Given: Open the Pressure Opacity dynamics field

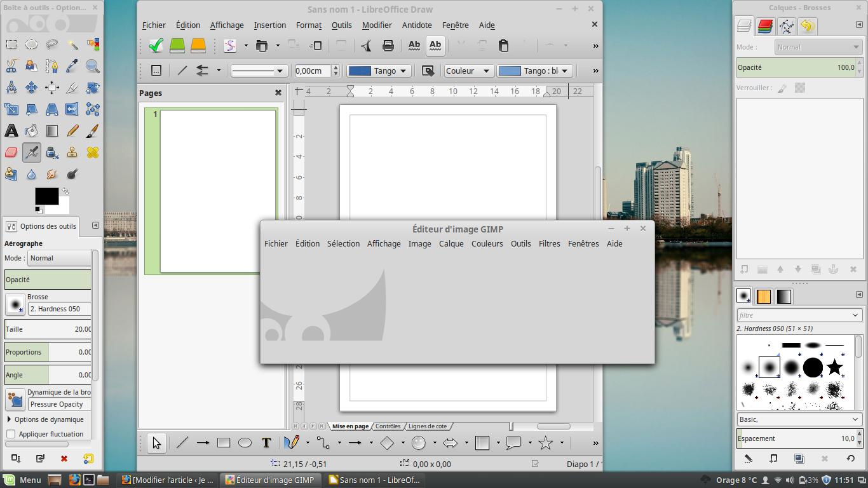Looking at the screenshot, I should (60, 404).
